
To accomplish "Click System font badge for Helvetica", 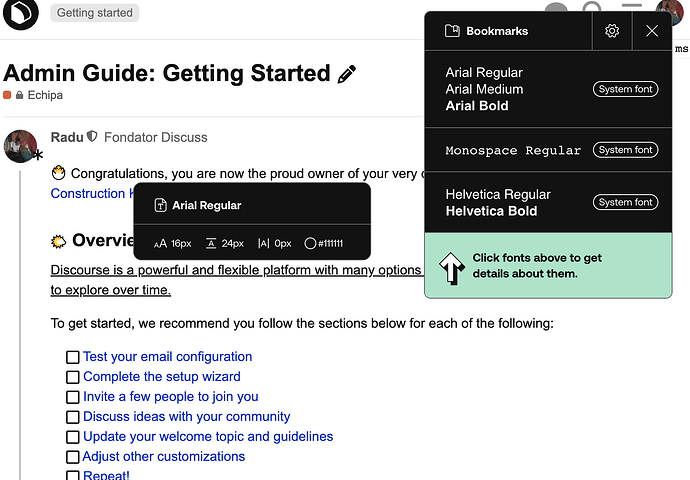I will pos(625,202).
